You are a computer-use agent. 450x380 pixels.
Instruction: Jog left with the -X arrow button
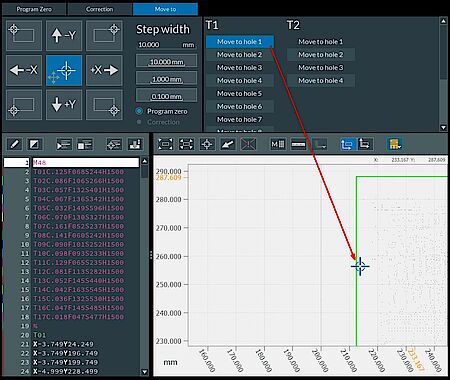(24, 70)
